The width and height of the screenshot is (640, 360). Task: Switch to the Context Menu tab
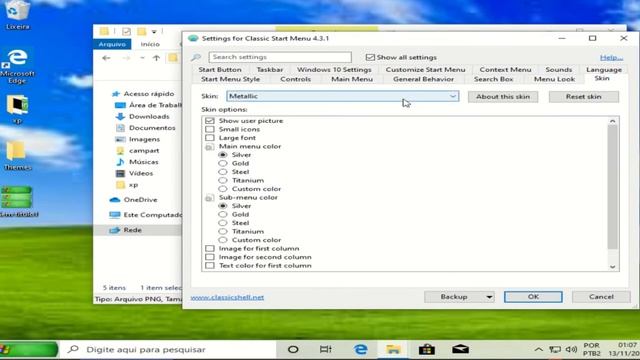(505, 70)
